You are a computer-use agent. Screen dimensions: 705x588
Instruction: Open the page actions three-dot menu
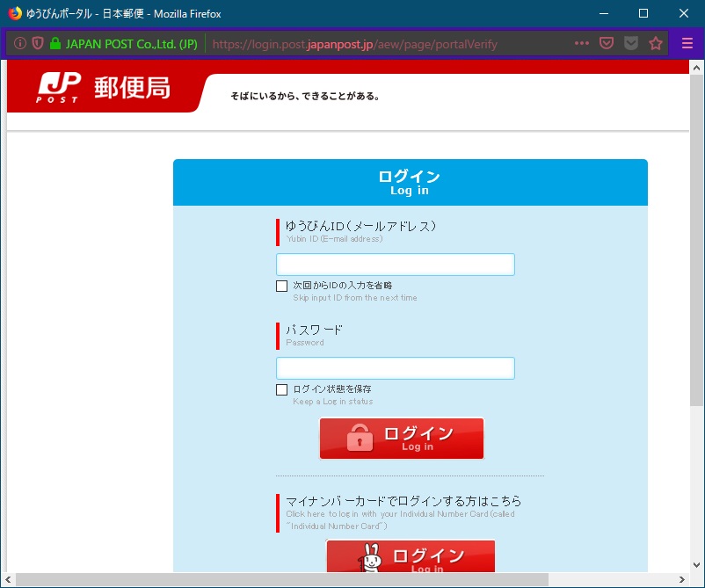pos(582,43)
